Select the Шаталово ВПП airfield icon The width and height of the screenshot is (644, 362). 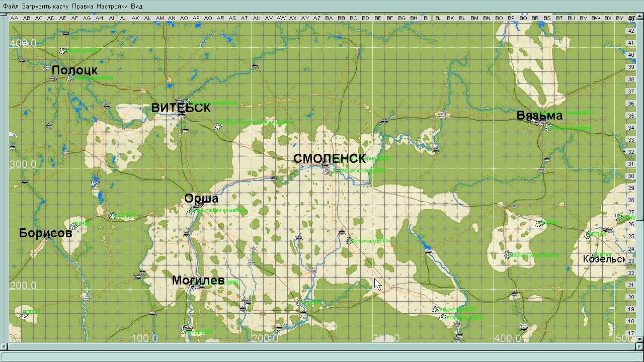349,241
